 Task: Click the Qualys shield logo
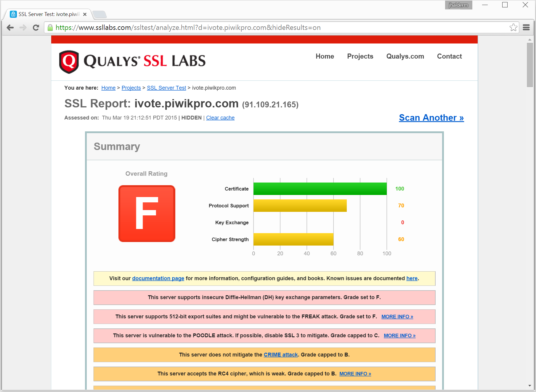69,62
